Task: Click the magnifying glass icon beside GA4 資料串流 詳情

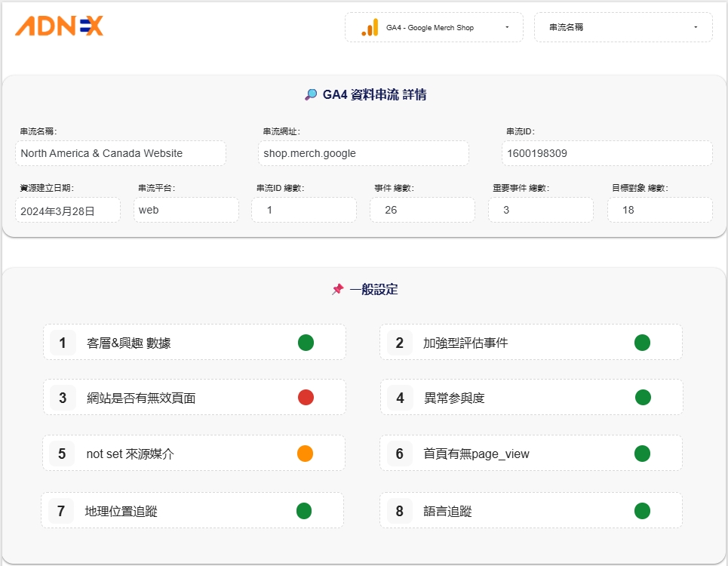Action: tap(311, 95)
